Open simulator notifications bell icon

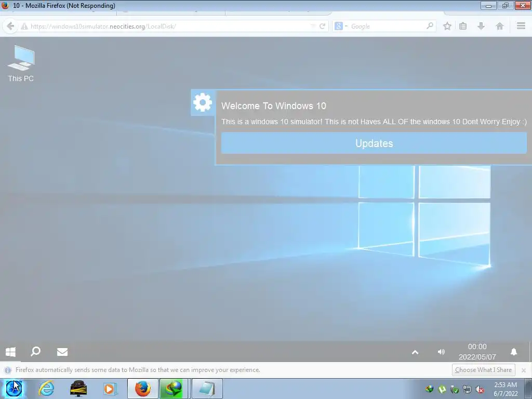pos(514,352)
